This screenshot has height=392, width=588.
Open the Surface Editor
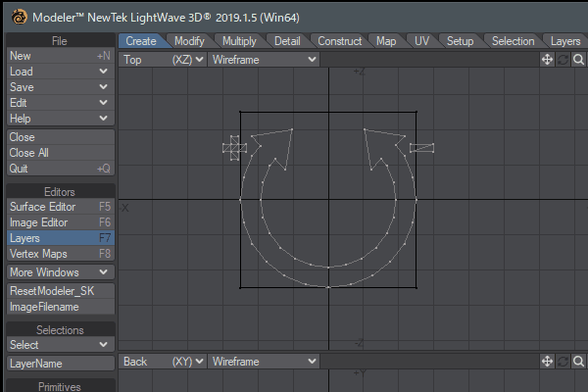pyautogui.click(x=59, y=207)
